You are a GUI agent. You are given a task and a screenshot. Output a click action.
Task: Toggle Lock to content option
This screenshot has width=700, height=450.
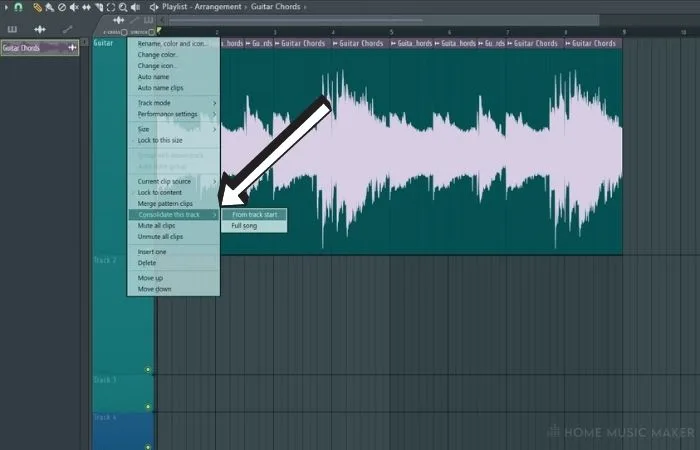pos(172,192)
